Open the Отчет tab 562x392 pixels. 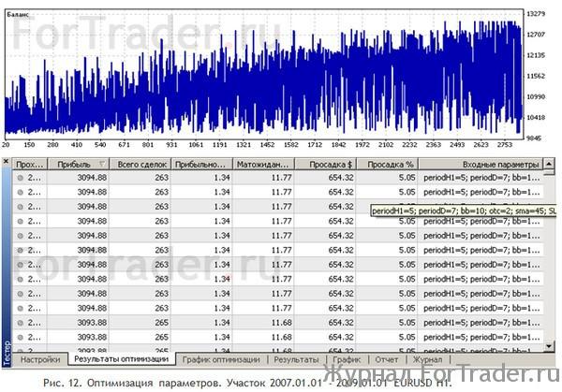tap(386, 359)
